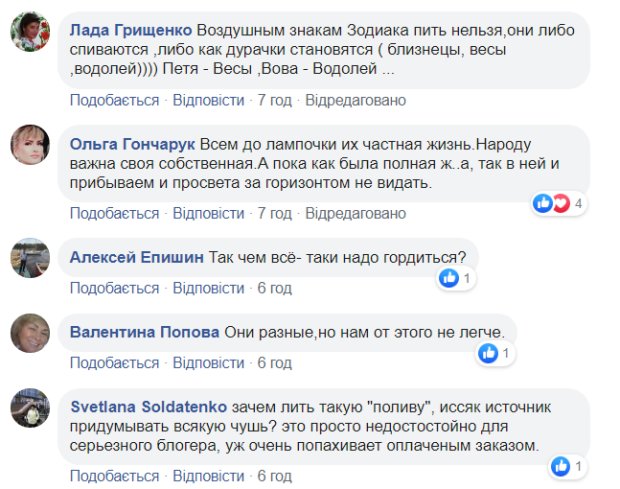Like Лада Грищенко's comment via Подобається

(x=114, y=100)
